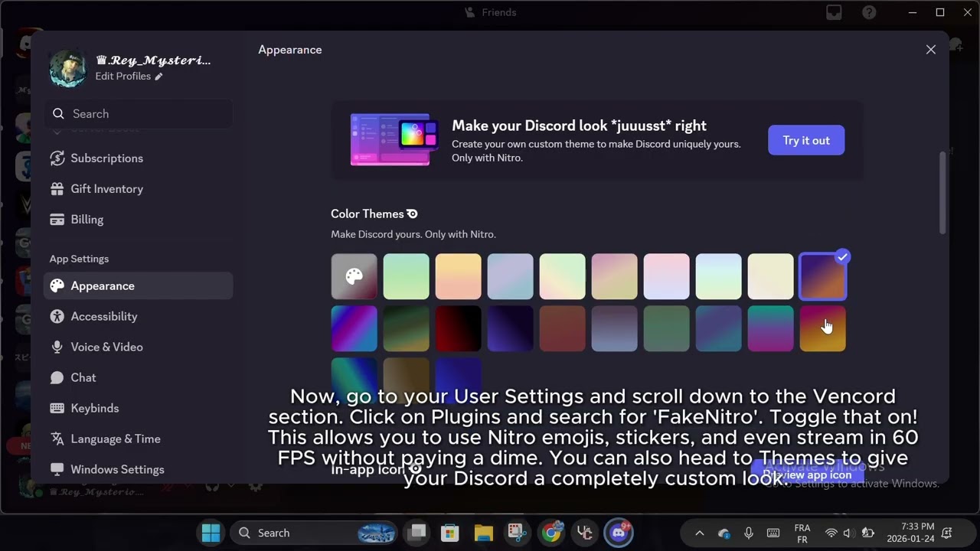Open the Windows Start menu
The width and height of the screenshot is (980, 551).
(x=211, y=533)
